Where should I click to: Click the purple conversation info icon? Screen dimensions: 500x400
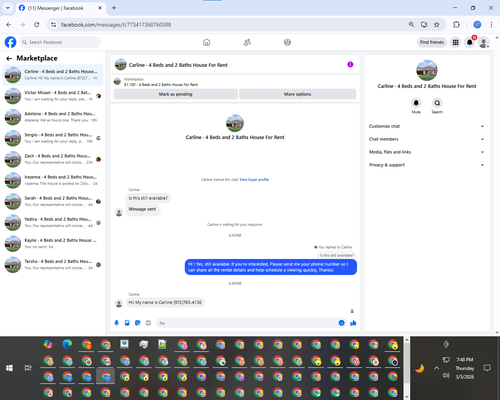(350, 64)
